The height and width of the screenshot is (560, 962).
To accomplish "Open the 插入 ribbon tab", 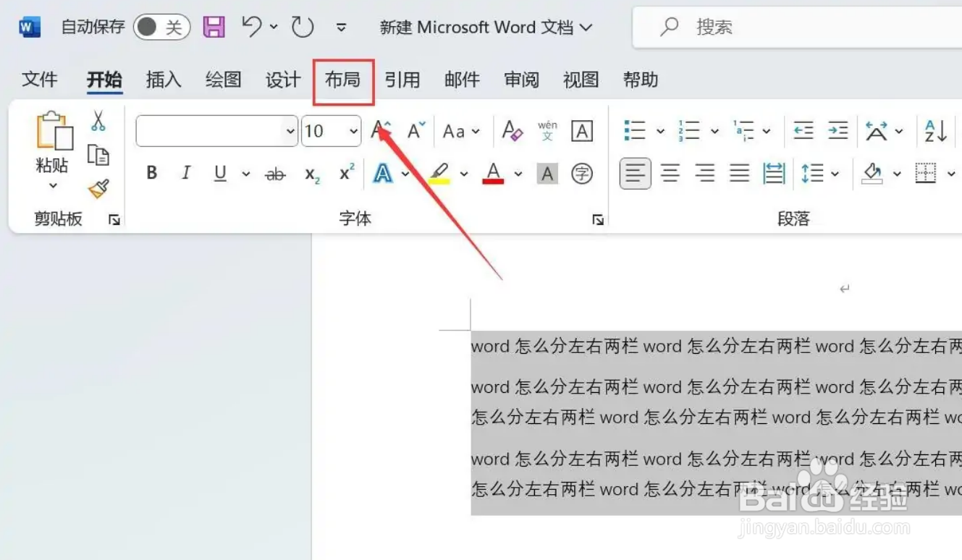I will [x=163, y=80].
